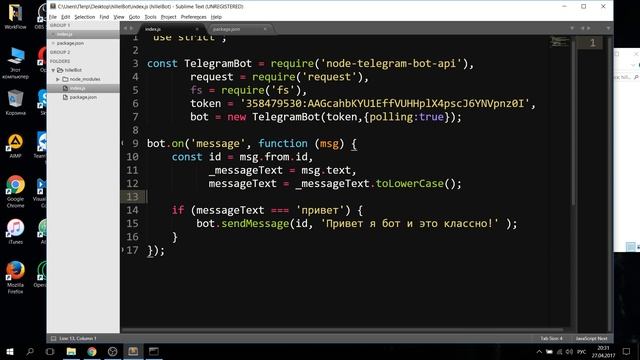Click Sublime Text taskbar icon
This screenshot has width=640, height=360.
133,351
